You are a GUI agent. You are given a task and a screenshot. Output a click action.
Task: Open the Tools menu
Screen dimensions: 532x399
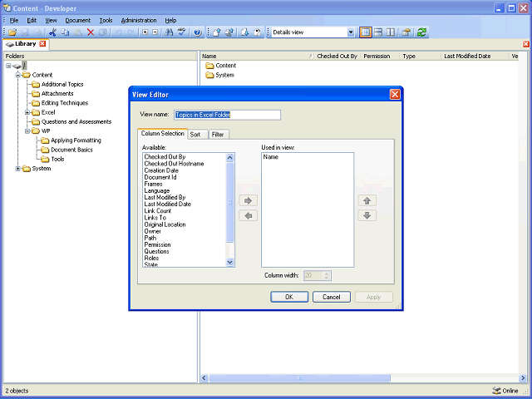pos(106,20)
